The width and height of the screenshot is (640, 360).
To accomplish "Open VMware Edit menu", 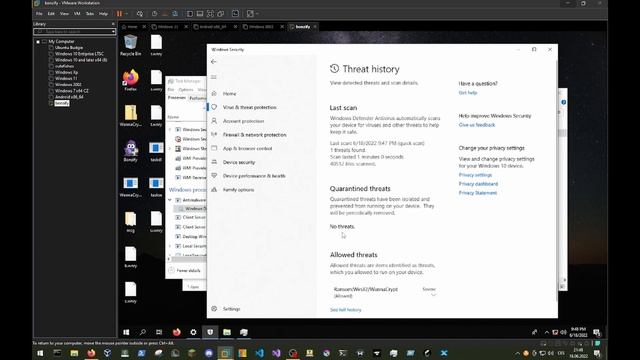I will point(51,14).
